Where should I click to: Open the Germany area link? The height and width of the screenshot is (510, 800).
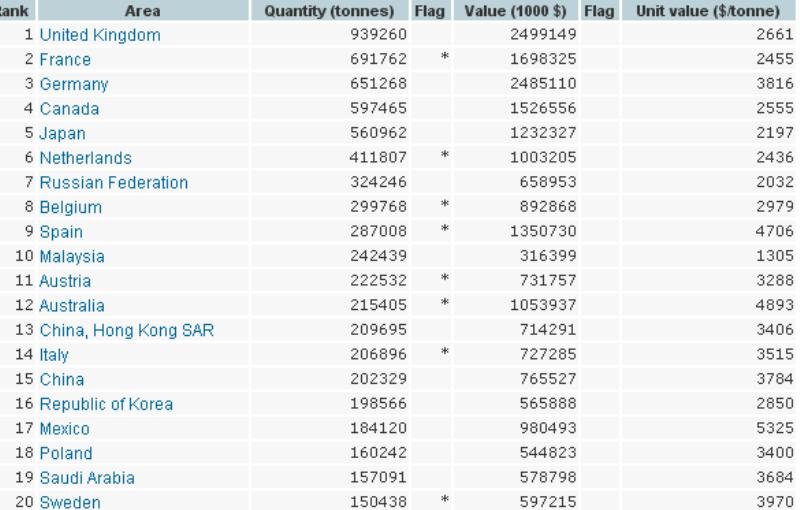(x=74, y=84)
